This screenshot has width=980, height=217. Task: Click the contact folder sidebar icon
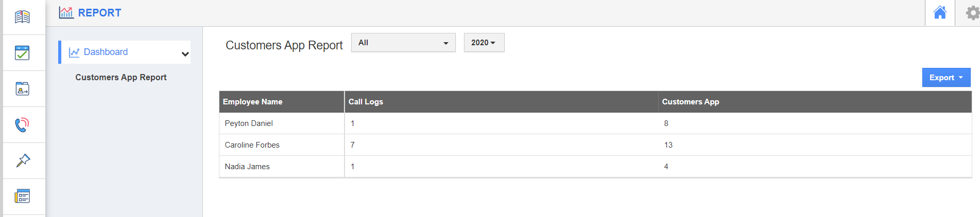[x=22, y=89]
